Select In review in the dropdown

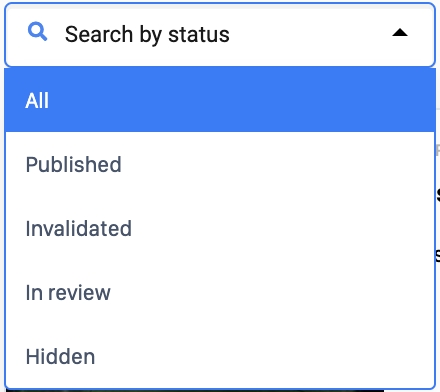click(x=220, y=292)
